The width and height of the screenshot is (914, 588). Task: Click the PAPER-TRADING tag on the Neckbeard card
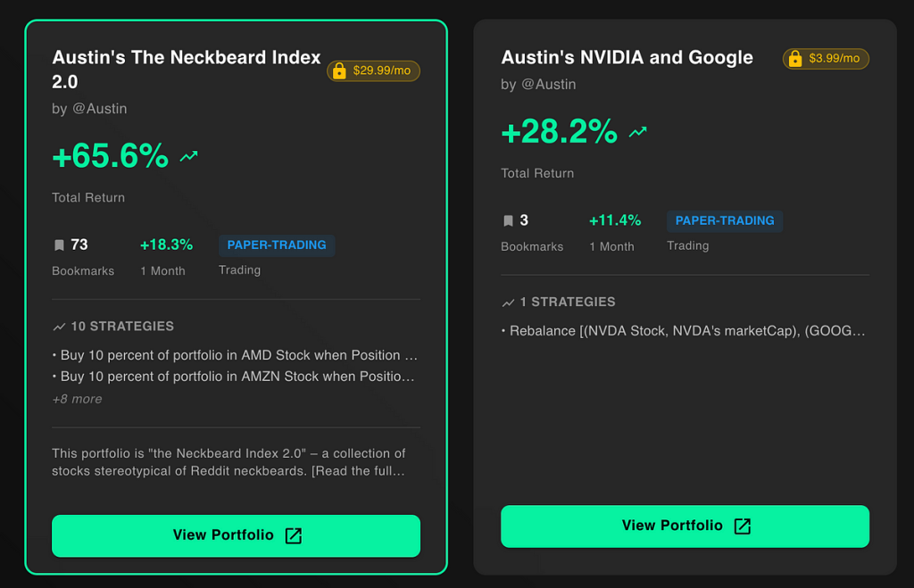pyautogui.click(x=277, y=245)
